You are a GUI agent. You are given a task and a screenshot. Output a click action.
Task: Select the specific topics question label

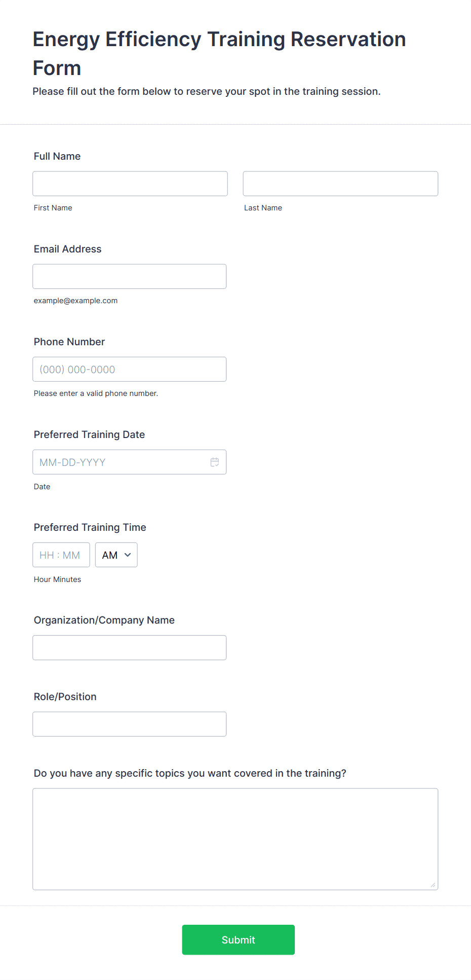[190, 773]
